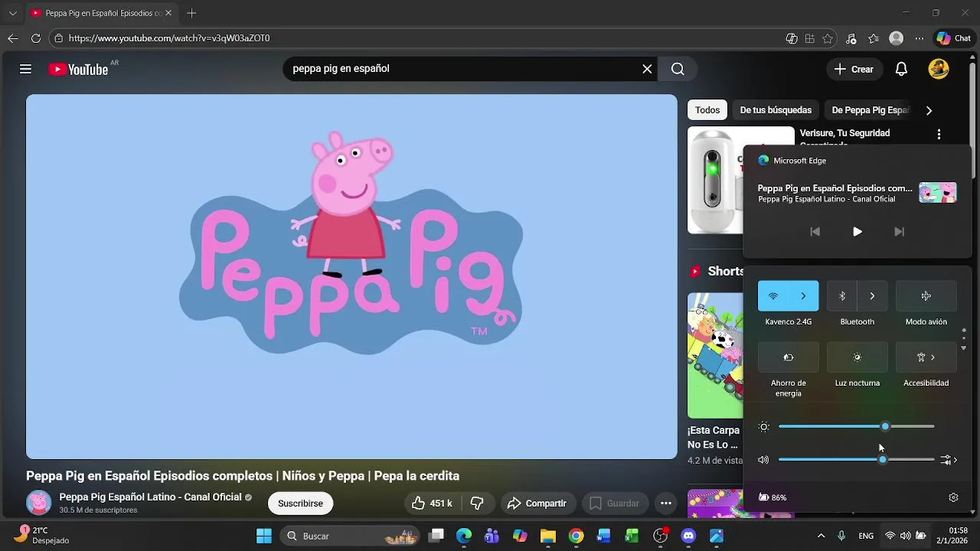Click the battery 86% indicator
Image resolution: width=980 pixels, height=551 pixels.
click(x=773, y=497)
